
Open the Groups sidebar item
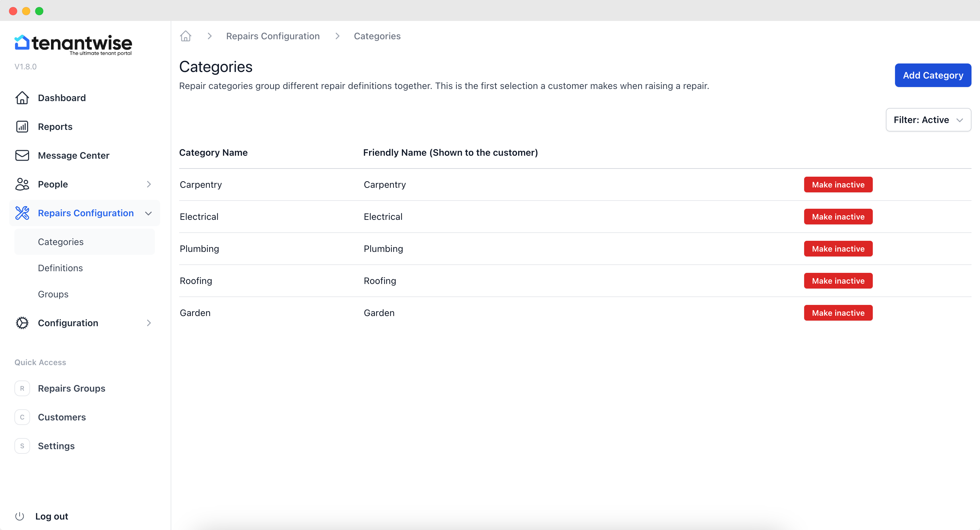point(53,294)
